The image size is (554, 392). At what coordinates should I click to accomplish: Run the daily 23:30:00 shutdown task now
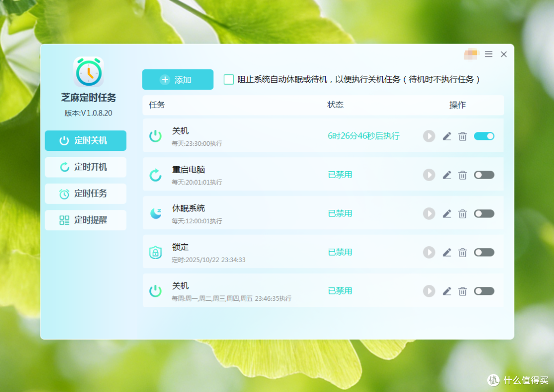[x=429, y=136]
